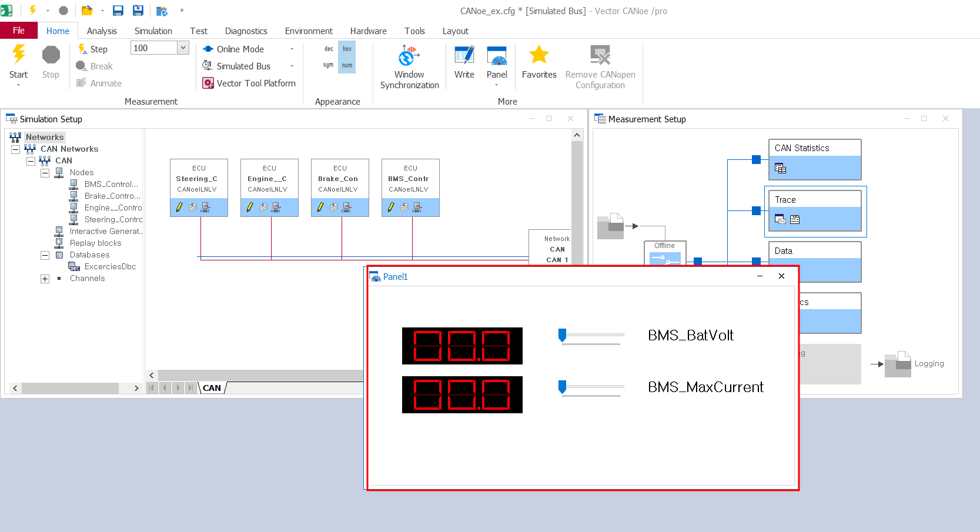This screenshot has width=980, height=532.
Task: Open Favorites star in ribbon
Action: [x=539, y=62]
